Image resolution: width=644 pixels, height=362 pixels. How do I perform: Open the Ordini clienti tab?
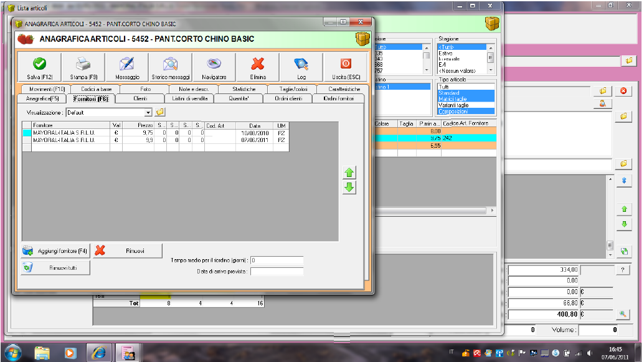point(288,98)
